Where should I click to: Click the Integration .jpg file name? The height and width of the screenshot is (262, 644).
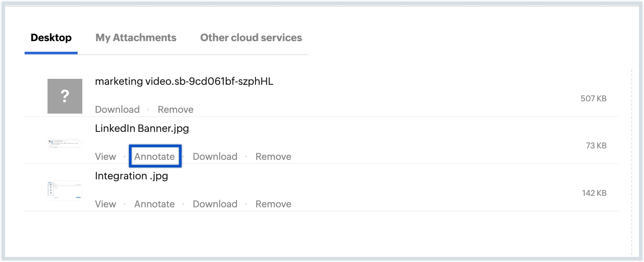point(132,176)
